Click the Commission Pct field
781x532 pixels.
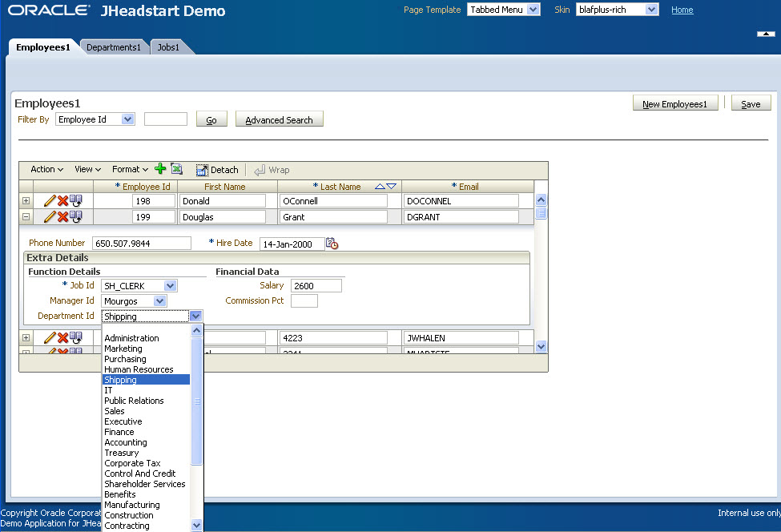[x=304, y=301]
